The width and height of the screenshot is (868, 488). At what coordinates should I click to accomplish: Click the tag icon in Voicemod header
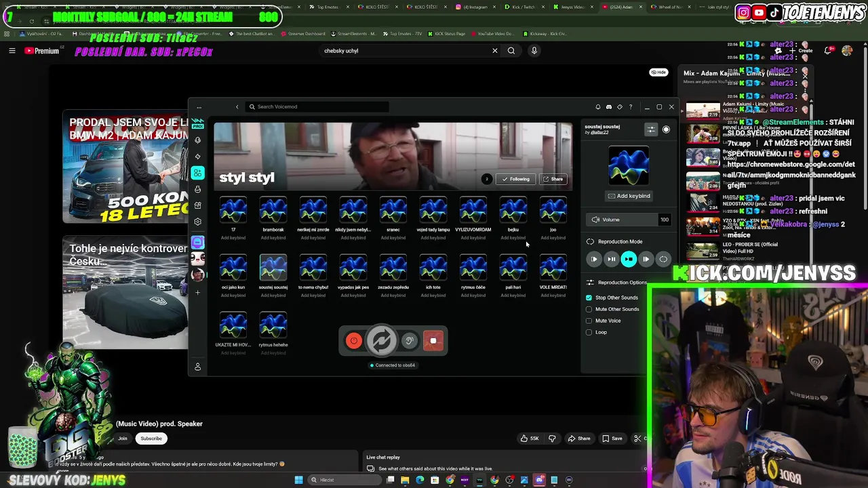(620, 107)
